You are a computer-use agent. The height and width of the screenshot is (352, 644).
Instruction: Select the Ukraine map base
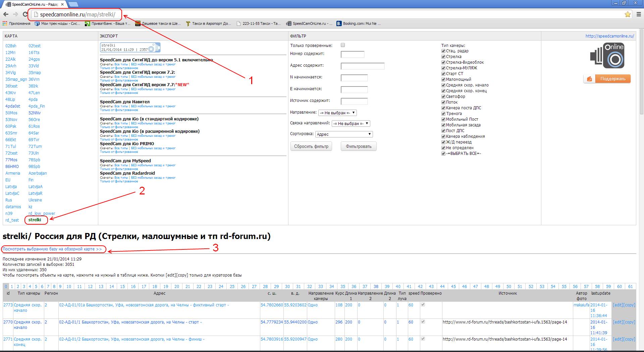pos(35,200)
